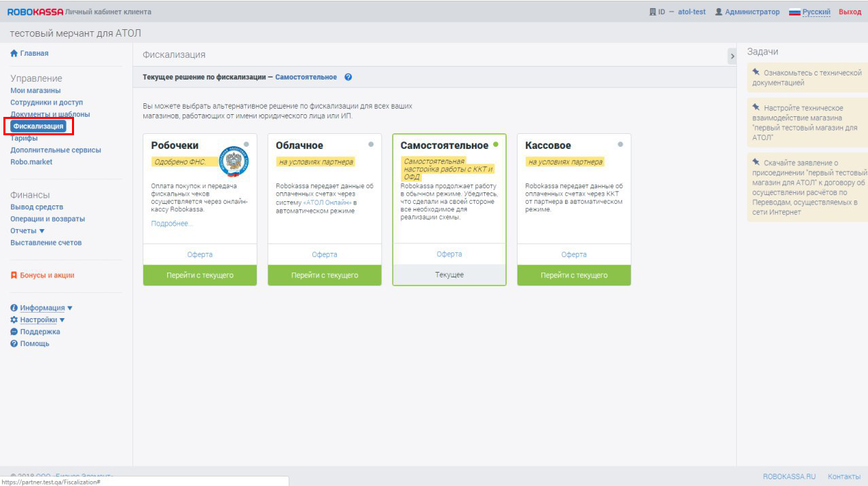Open Robo.market in sidebar

click(31, 162)
